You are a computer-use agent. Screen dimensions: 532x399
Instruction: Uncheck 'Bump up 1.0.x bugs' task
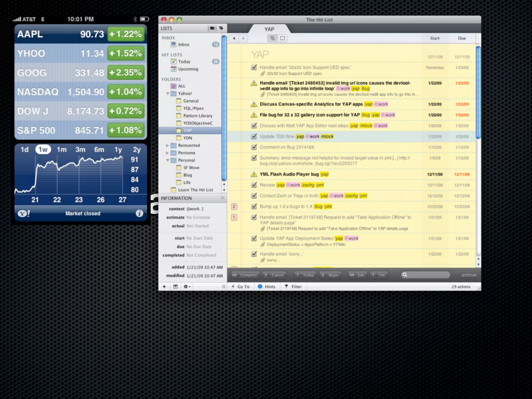click(254, 207)
